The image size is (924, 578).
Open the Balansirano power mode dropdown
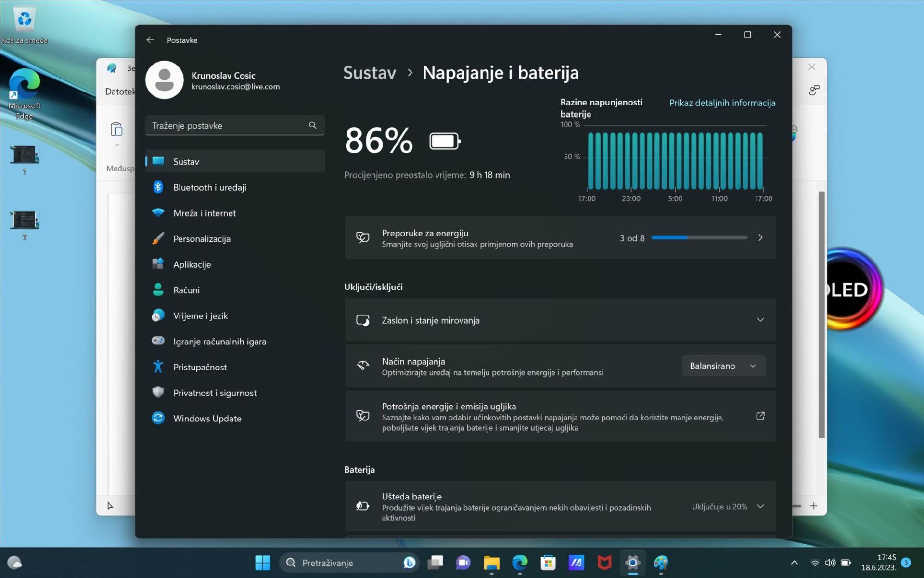click(x=723, y=366)
